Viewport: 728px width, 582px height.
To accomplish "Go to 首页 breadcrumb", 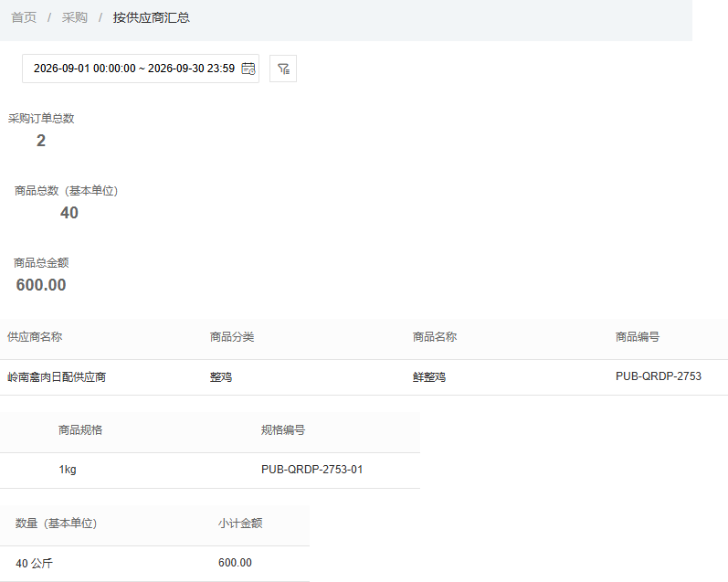I will pos(24,17).
